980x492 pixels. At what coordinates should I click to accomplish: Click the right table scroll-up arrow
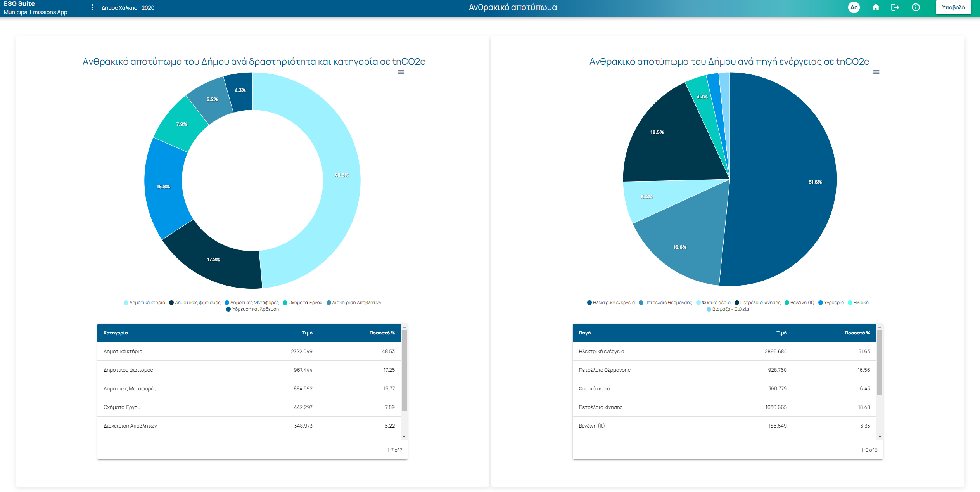point(880,327)
